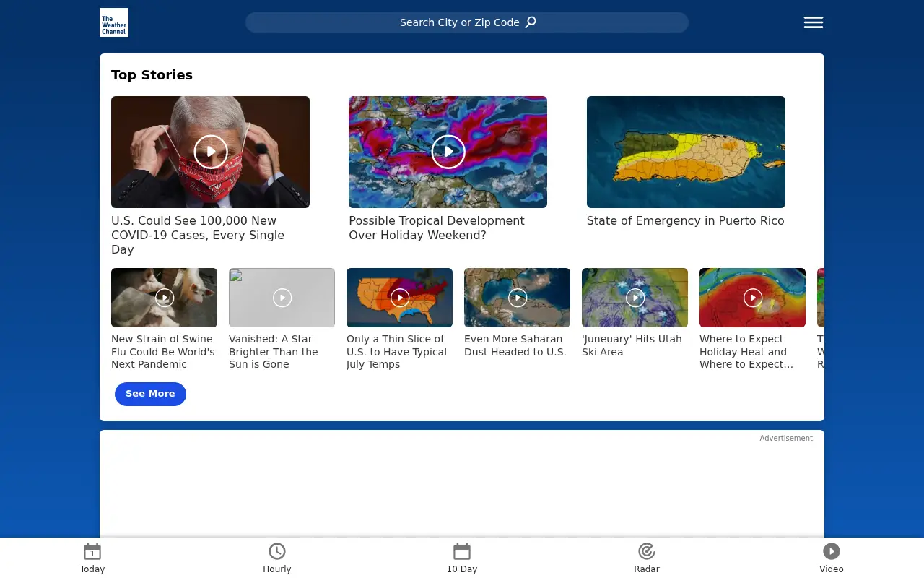Open 'Only a Thin Slice of U.S.' title
Screen dimensions: 924x578
click(397, 352)
